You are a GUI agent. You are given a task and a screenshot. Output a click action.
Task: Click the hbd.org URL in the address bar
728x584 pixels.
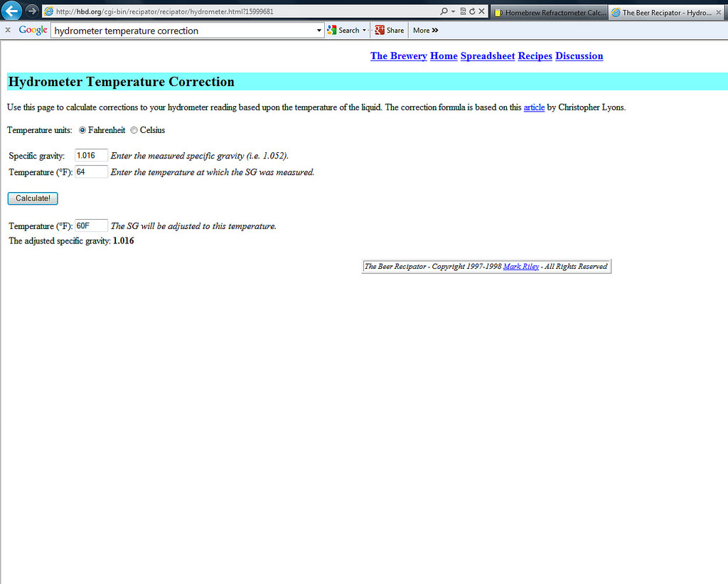pyautogui.click(x=164, y=11)
